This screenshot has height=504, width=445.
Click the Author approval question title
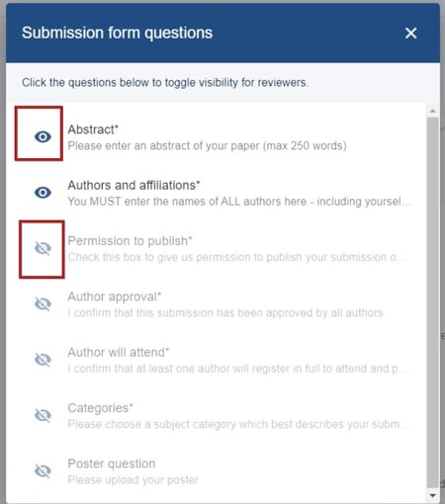click(x=115, y=296)
